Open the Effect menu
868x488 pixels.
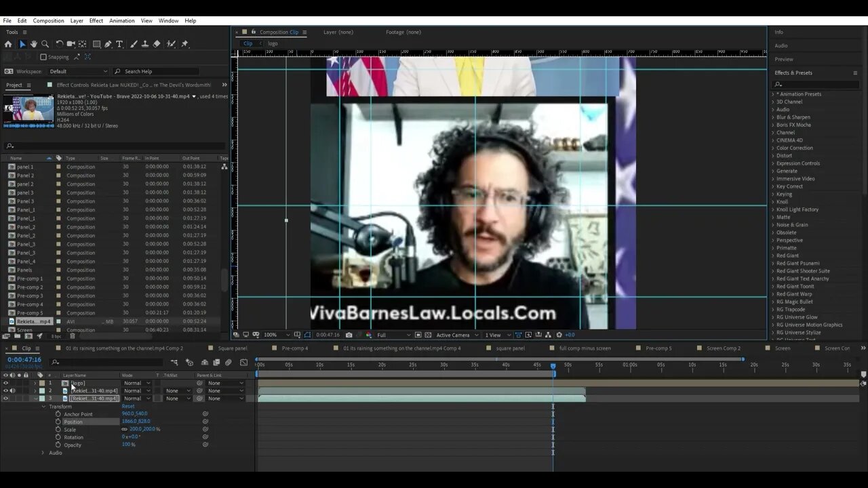96,20
